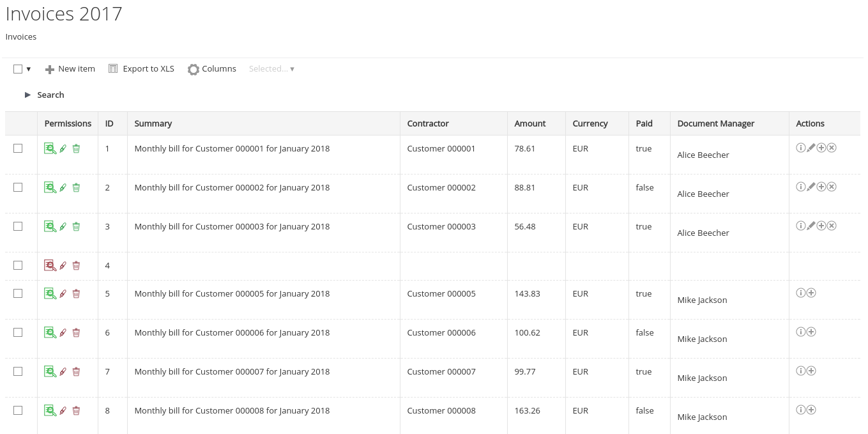Check the select-all checkbox in the toolbar
Viewport: 868px width, 434px height.
pos(18,69)
